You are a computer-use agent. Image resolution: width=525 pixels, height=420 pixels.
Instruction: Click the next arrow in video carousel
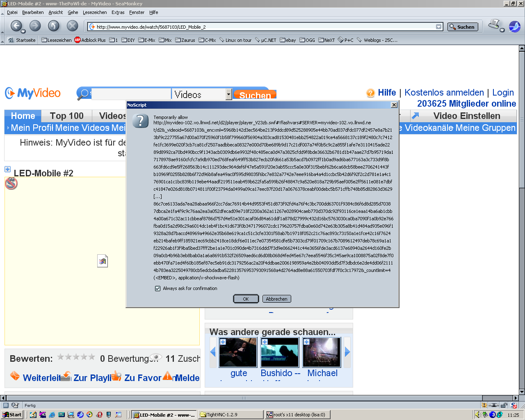coord(347,352)
